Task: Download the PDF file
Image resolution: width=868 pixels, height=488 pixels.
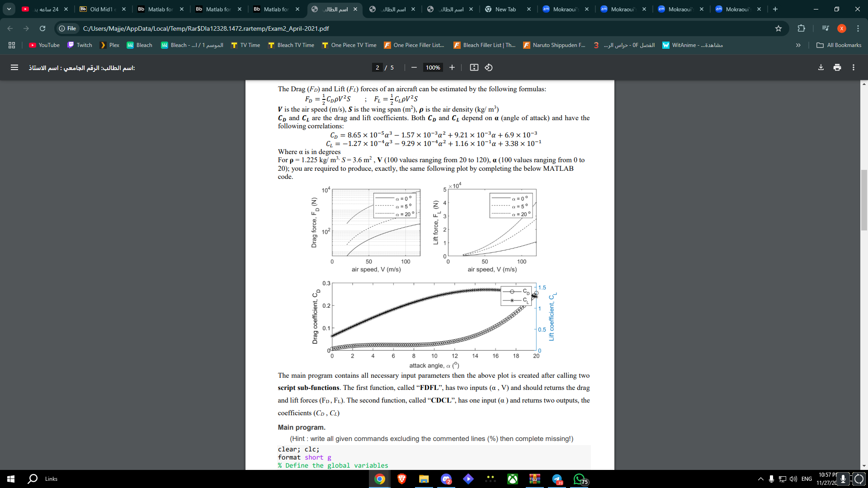Action: [x=820, y=67]
